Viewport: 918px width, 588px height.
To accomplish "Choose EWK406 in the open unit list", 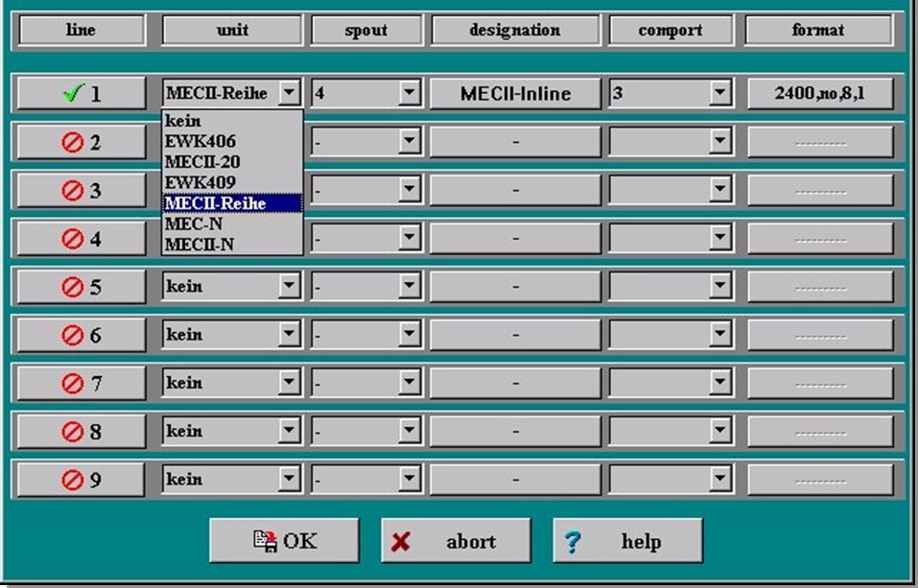I will [232, 141].
